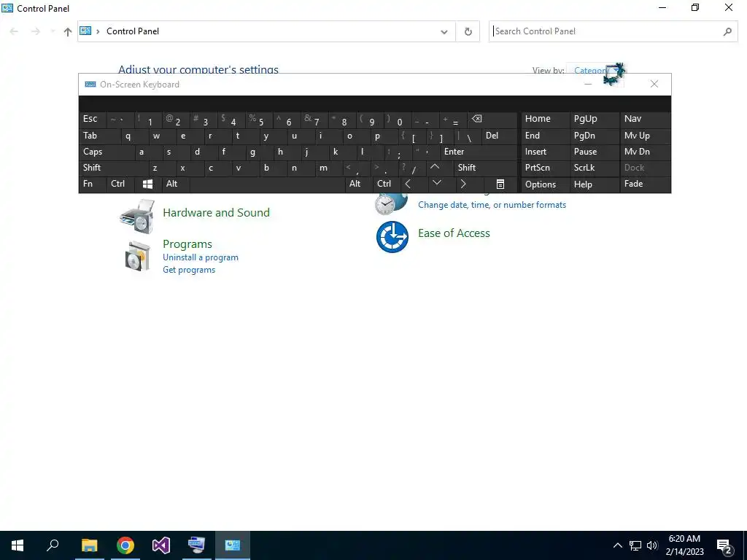
Task: Tap the Esc key
Action: pyautogui.click(x=93, y=119)
